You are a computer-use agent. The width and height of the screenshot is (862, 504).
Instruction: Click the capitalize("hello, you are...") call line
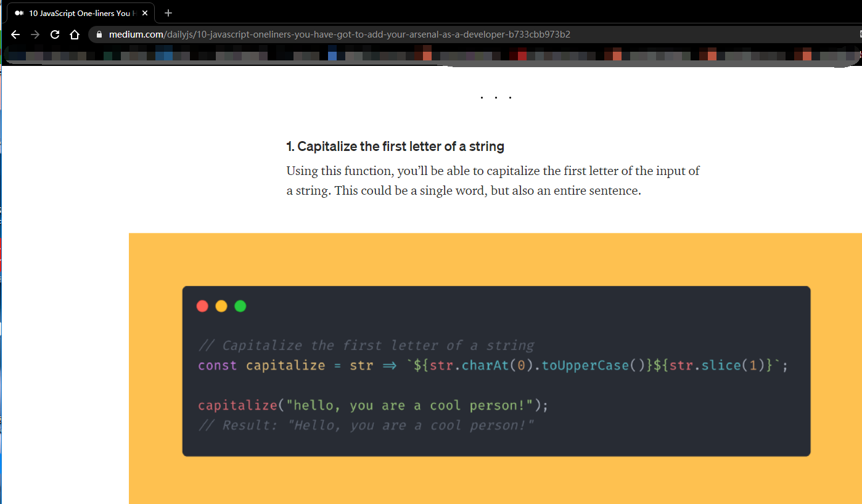pos(372,405)
